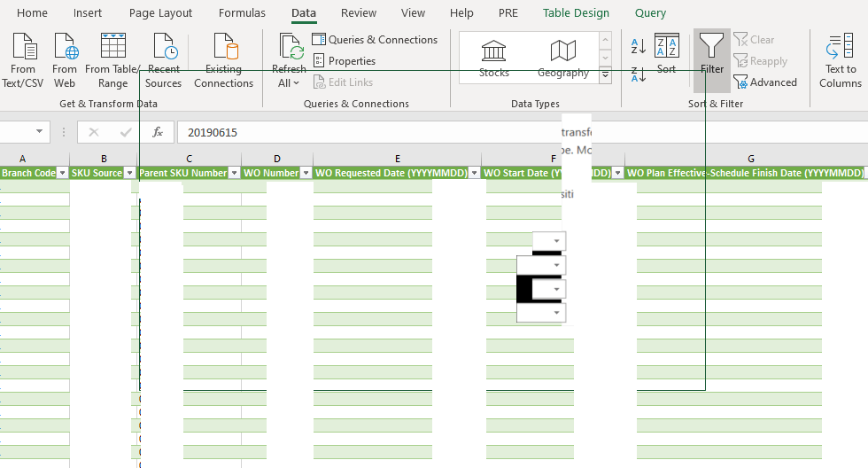The height and width of the screenshot is (468, 868).
Task: Switch to the Home tab
Action: coord(32,12)
